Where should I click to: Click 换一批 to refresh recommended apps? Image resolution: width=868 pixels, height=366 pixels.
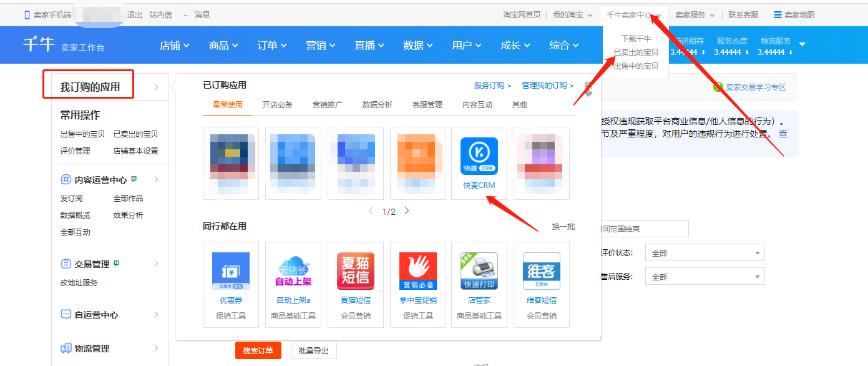(563, 227)
